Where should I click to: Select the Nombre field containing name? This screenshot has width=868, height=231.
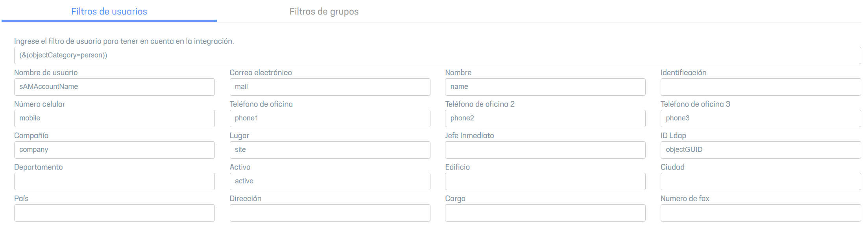pos(545,87)
